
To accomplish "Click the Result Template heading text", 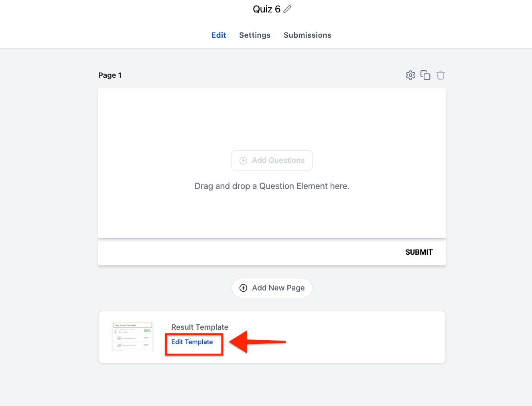I will point(199,327).
